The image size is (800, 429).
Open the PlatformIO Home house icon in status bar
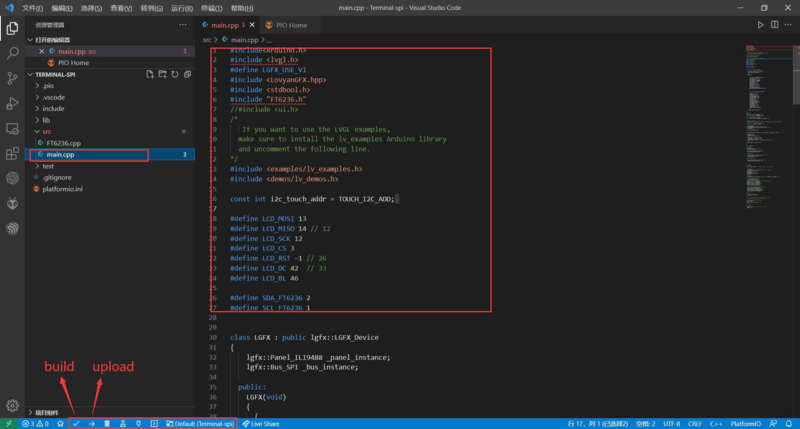pos(60,424)
